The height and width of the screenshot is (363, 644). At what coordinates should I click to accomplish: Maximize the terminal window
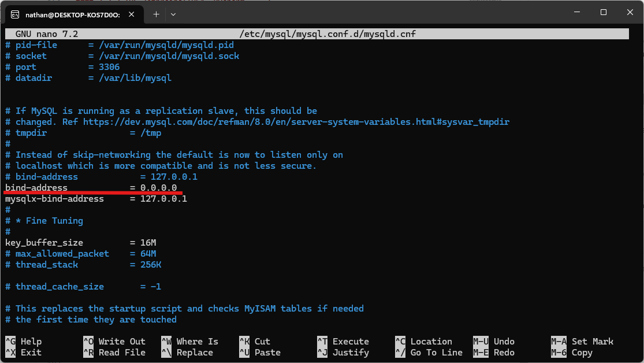pyautogui.click(x=604, y=13)
